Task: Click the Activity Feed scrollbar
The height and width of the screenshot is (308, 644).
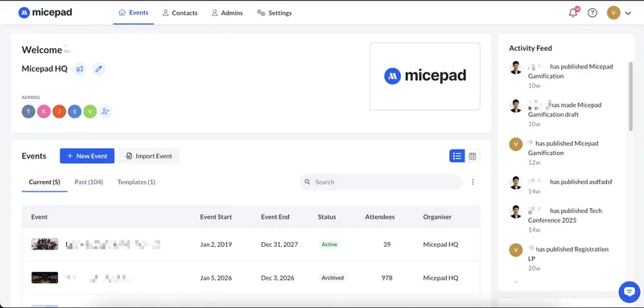Action: pyautogui.click(x=630, y=97)
